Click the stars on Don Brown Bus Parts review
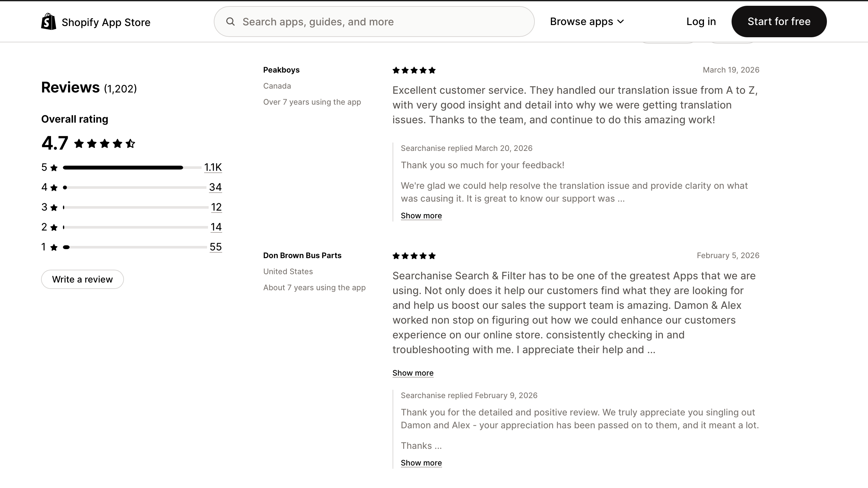The image size is (868, 488). [414, 256]
